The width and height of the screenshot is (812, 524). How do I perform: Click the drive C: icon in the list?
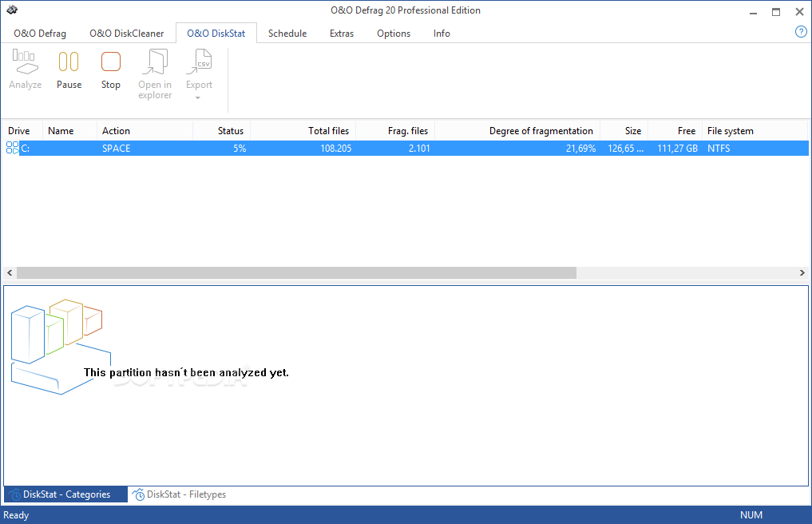click(13, 148)
